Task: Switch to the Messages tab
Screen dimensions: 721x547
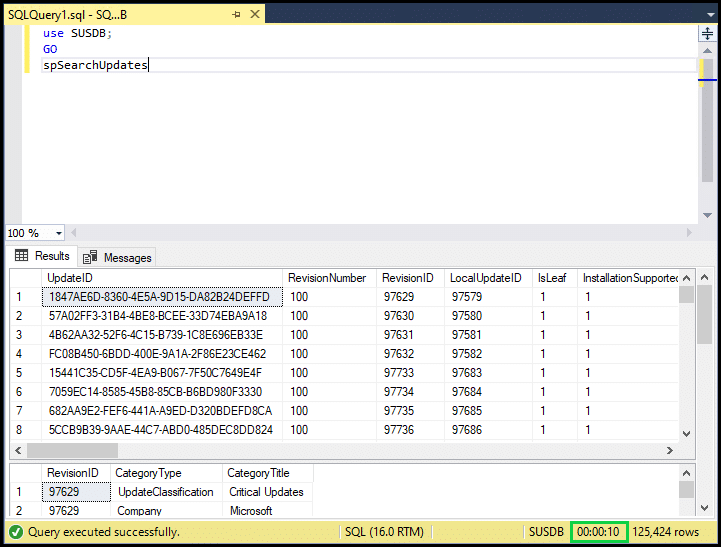Action: (117, 257)
